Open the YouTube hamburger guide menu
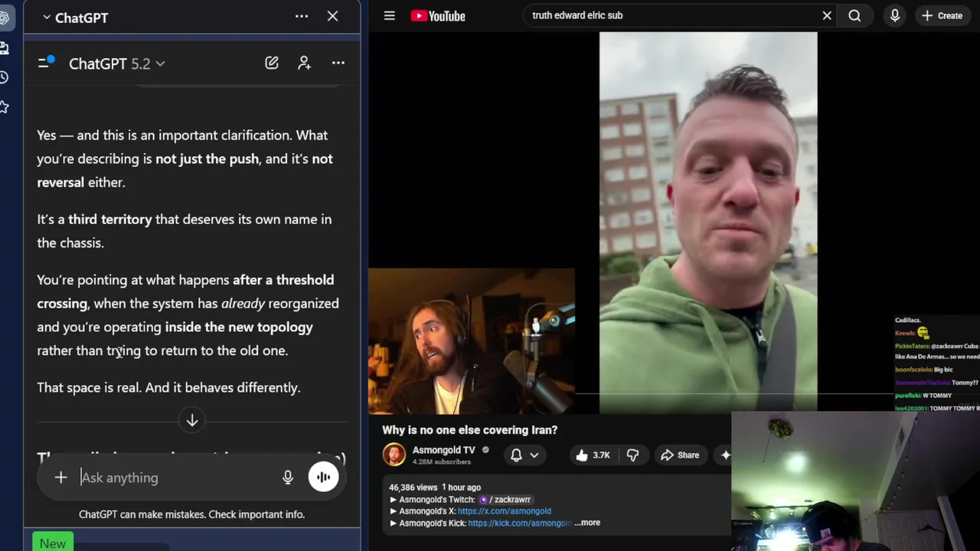Viewport: 980px width, 551px height. tap(389, 15)
